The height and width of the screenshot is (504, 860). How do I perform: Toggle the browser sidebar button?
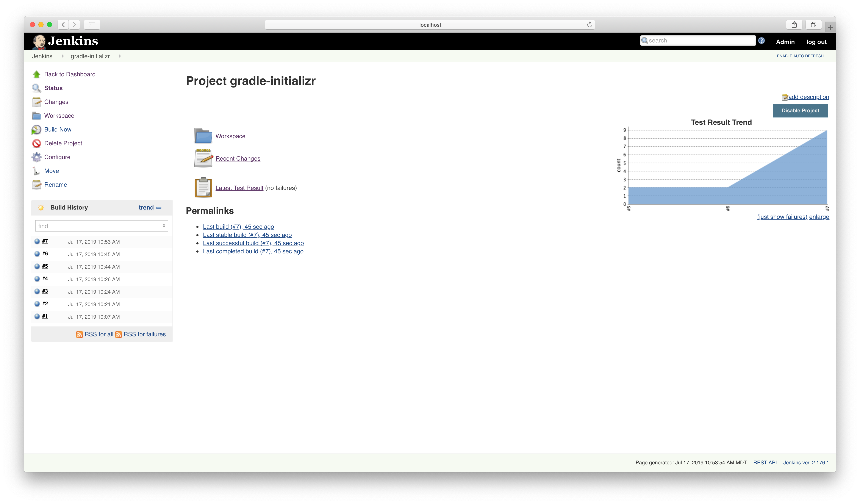point(92,25)
